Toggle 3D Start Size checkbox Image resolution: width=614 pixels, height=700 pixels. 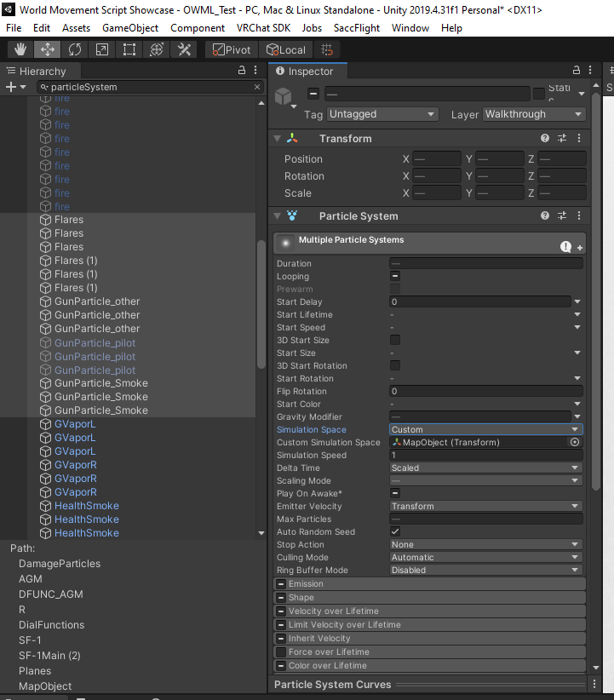tap(395, 340)
